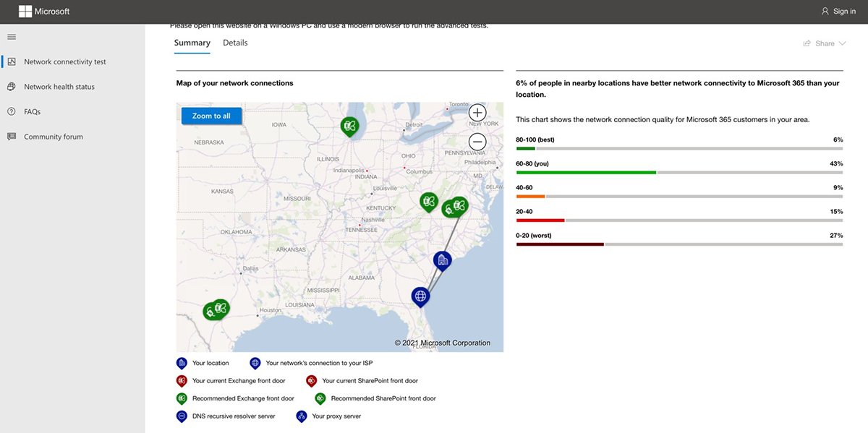Click the DNS recursive resolver server legend icon
This screenshot has height=433, width=868.
(x=182, y=416)
